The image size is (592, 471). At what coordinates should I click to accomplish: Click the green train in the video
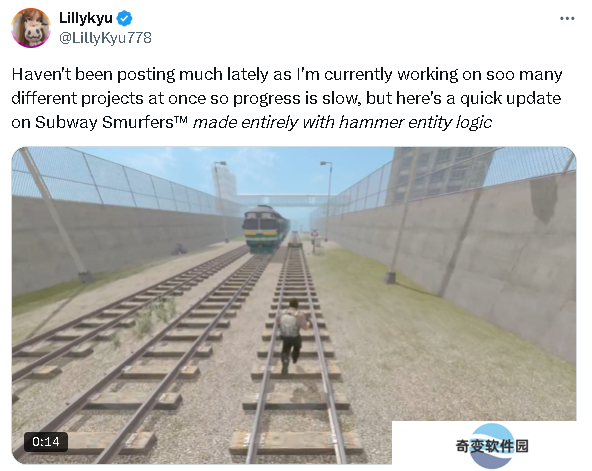coord(264,229)
